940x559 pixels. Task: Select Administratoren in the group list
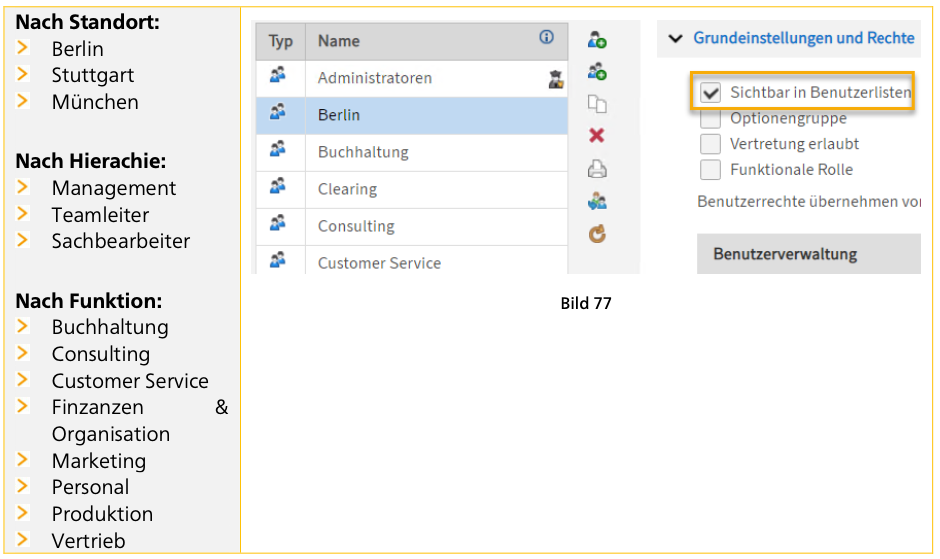tap(375, 78)
